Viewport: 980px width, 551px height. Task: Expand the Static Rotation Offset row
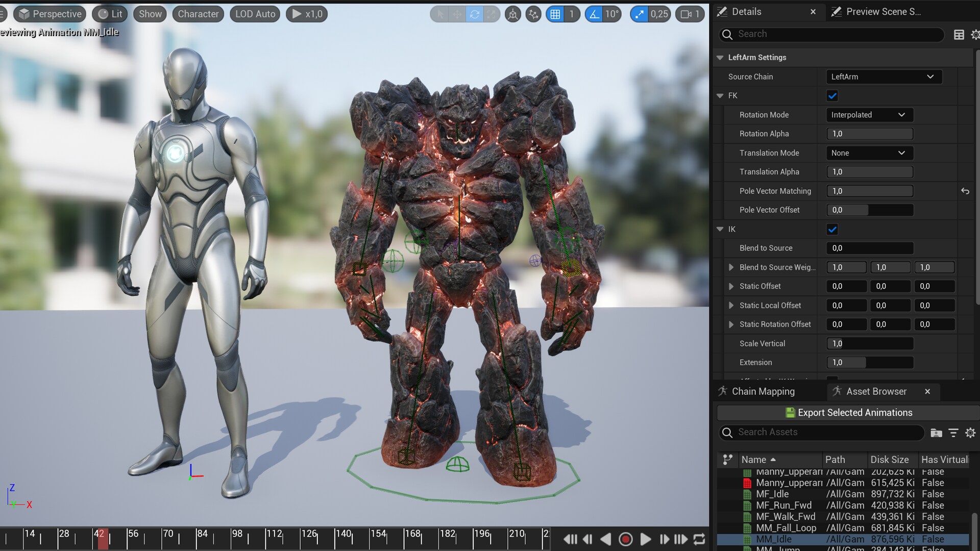point(731,324)
